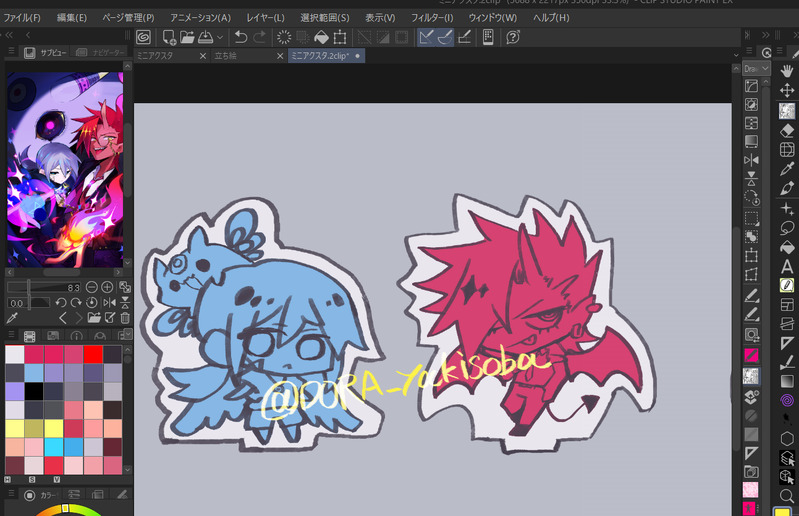Open the レイヤー(L) menu

pyautogui.click(x=265, y=18)
